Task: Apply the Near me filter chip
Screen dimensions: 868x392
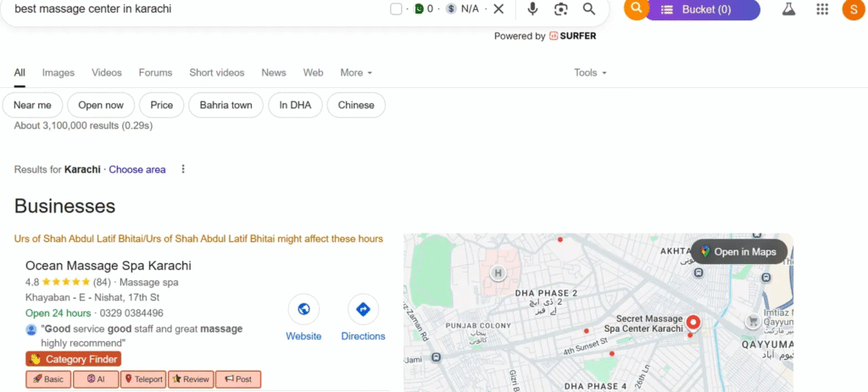Action: (x=33, y=105)
